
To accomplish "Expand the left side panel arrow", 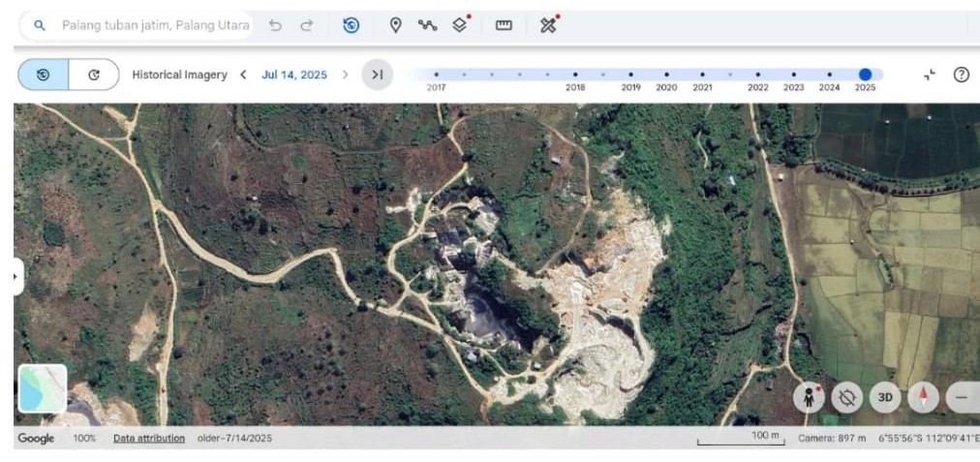I will pos(15,277).
